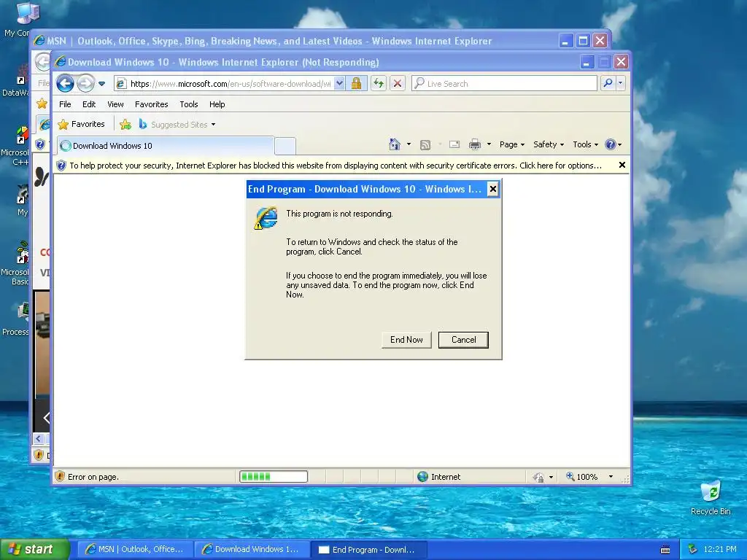Click Error on page status icon

coord(60,477)
